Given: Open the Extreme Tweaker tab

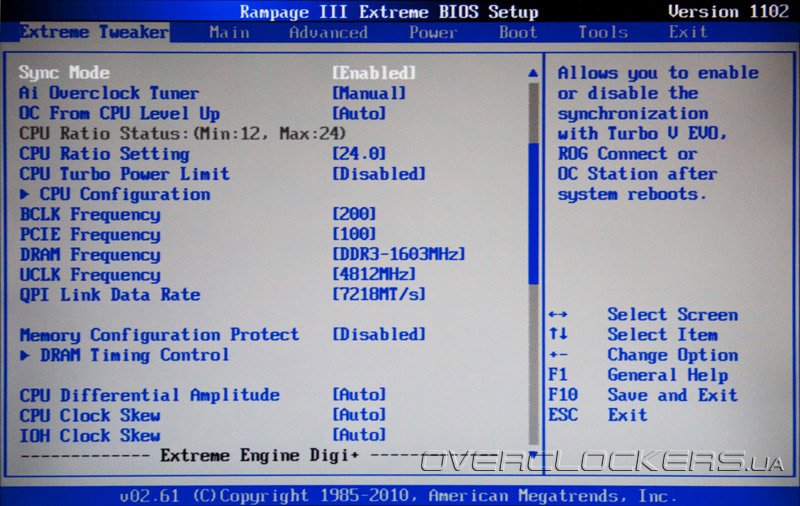Looking at the screenshot, I should click(x=94, y=32).
